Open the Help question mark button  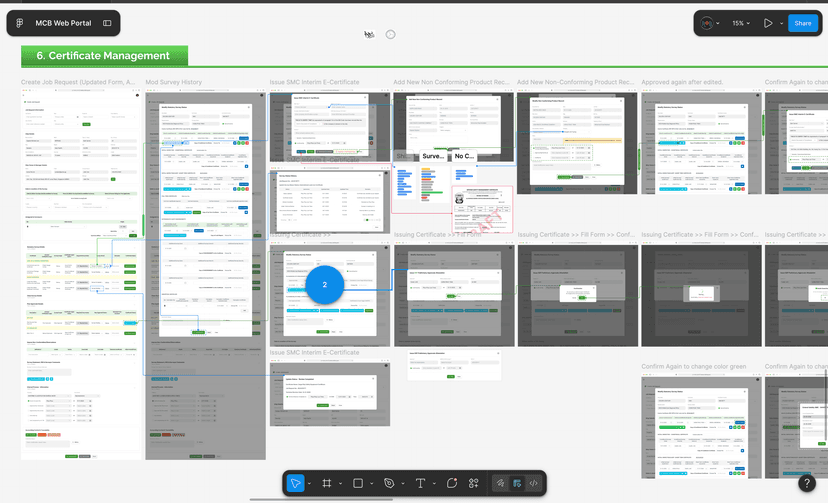point(807,483)
